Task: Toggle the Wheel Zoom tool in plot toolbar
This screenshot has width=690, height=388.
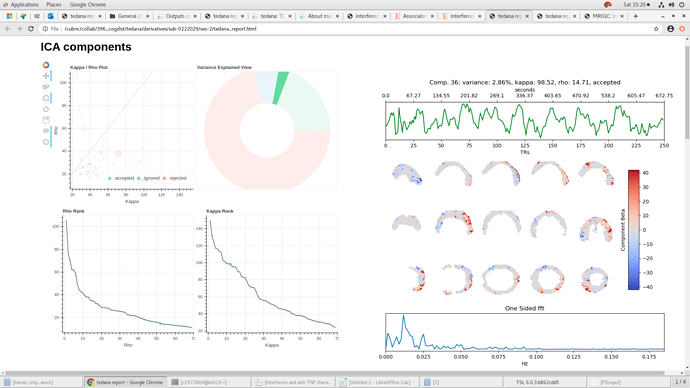Action: tap(46, 98)
